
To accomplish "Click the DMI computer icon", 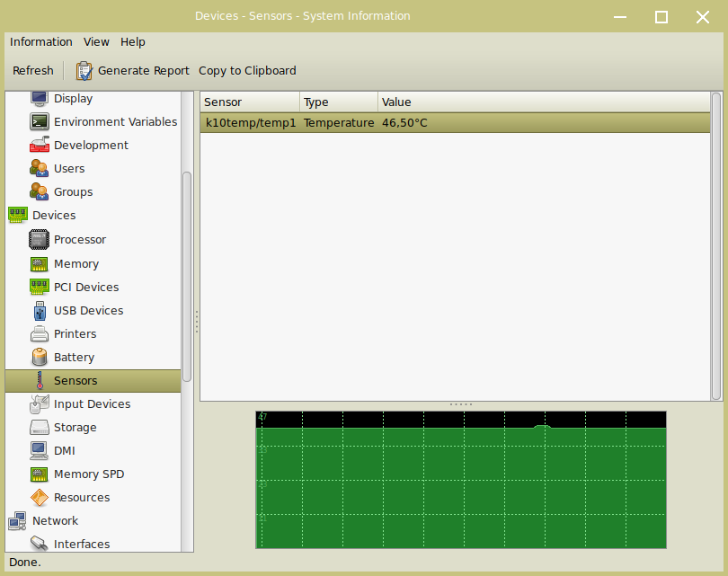I will coord(39,450).
